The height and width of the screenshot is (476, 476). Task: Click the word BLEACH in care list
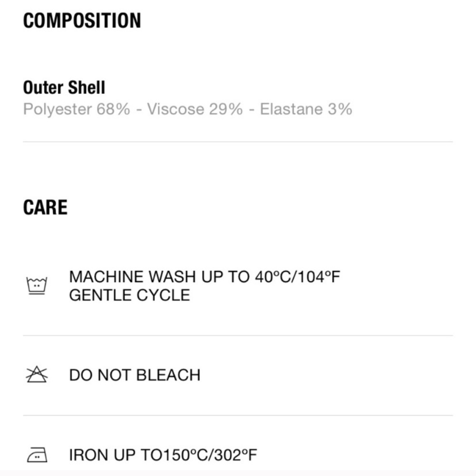pos(168,375)
